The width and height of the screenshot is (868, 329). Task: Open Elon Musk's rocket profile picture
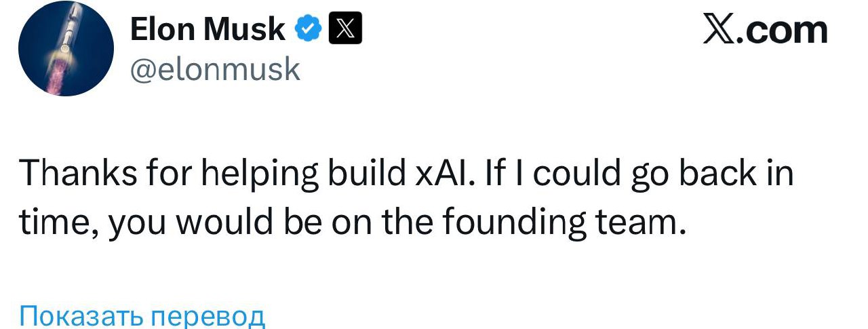[x=65, y=48]
